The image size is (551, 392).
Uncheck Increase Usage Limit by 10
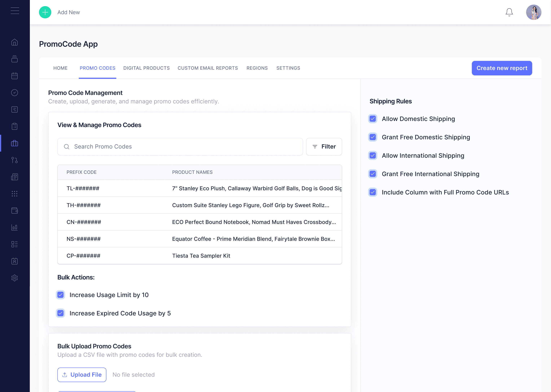(x=60, y=295)
